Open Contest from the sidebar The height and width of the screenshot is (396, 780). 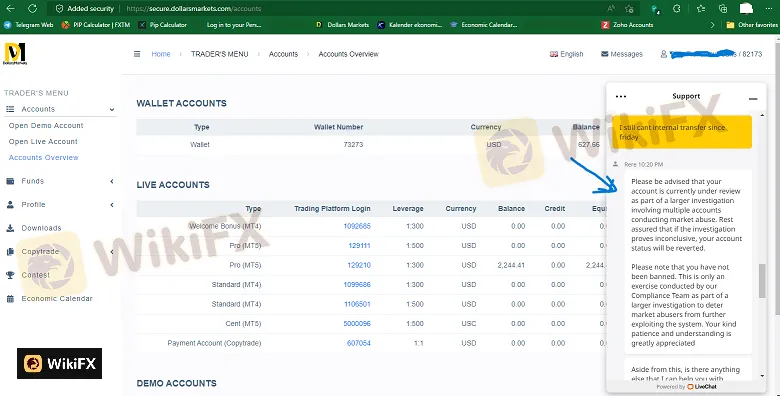[x=35, y=275]
